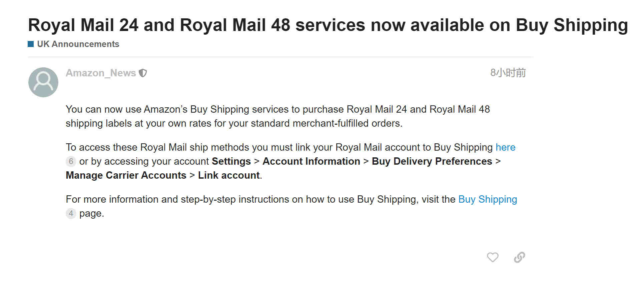Click the word "page." after badge 4
644x290 pixels.
click(x=92, y=214)
